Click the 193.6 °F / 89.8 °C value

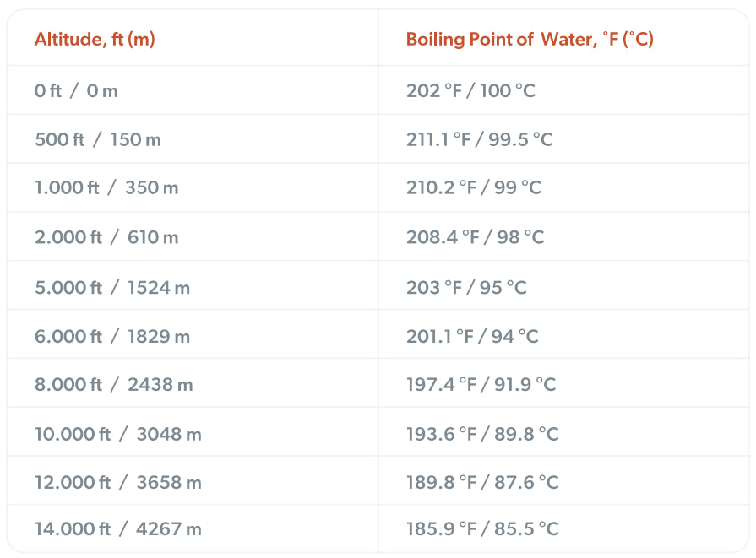[482, 434]
